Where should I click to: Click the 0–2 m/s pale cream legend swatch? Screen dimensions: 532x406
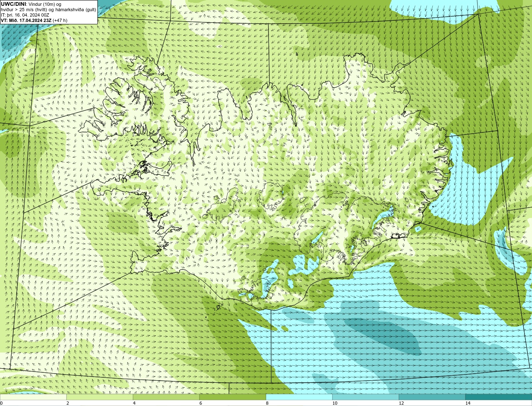point(33,397)
